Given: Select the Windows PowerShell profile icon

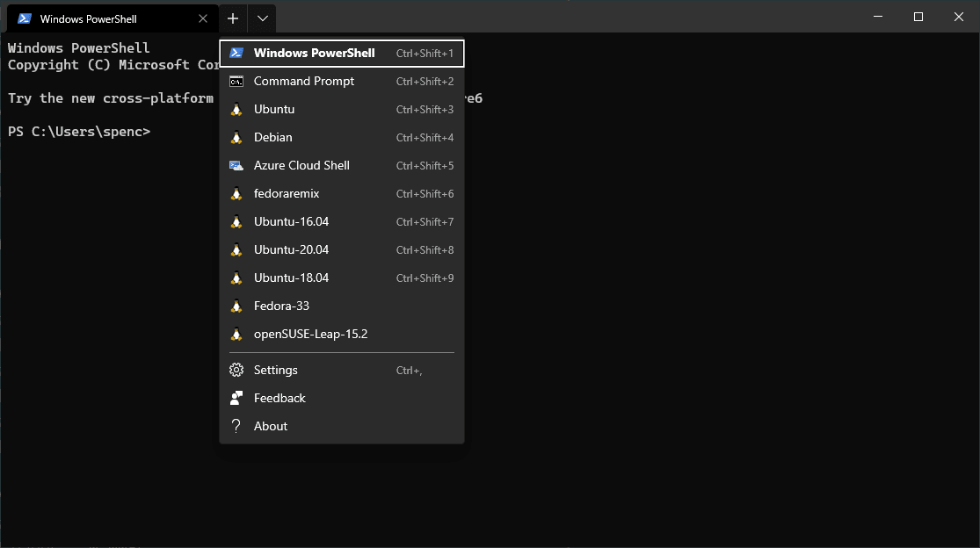Looking at the screenshot, I should [236, 53].
